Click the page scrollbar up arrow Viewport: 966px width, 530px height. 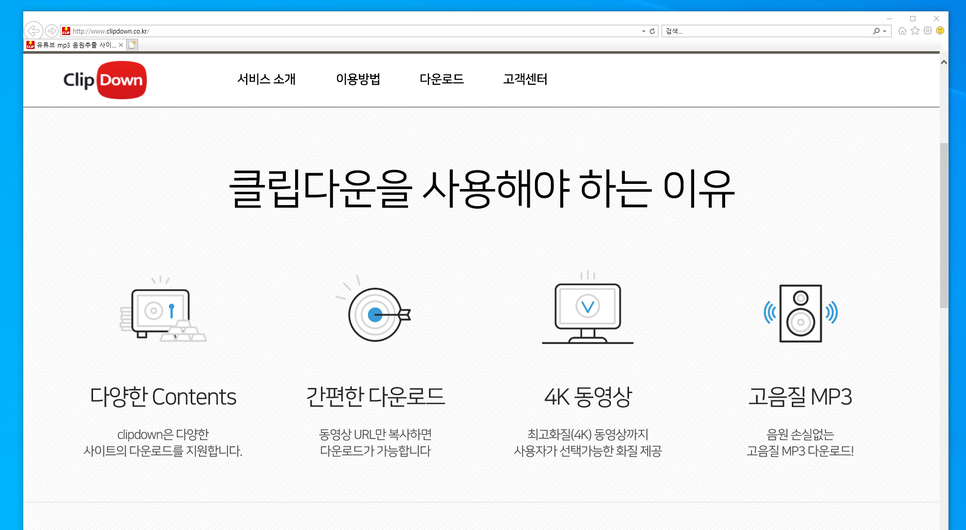coord(944,62)
